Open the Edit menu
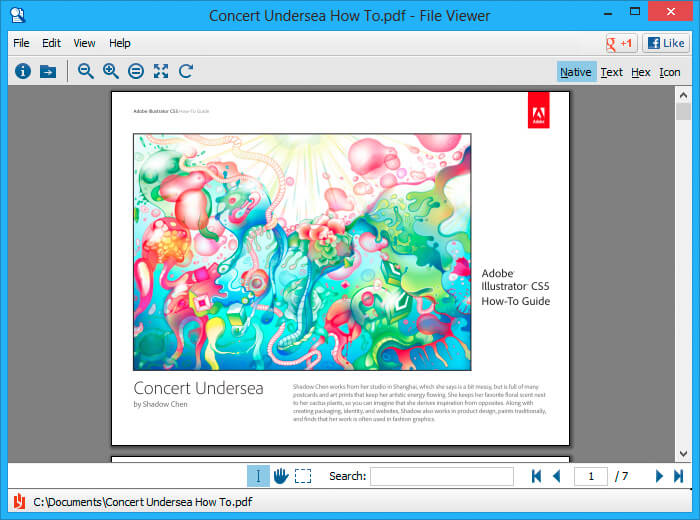Image resolution: width=700 pixels, height=520 pixels. [x=51, y=43]
